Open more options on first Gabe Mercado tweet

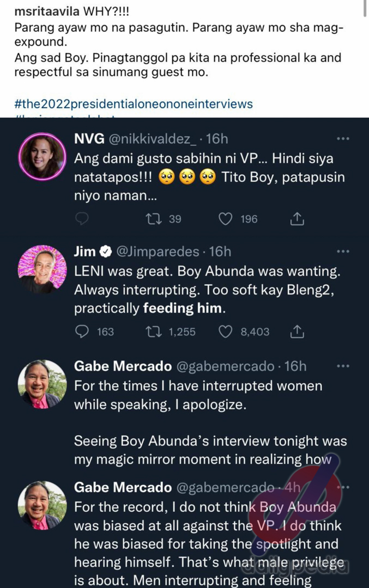(x=343, y=366)
